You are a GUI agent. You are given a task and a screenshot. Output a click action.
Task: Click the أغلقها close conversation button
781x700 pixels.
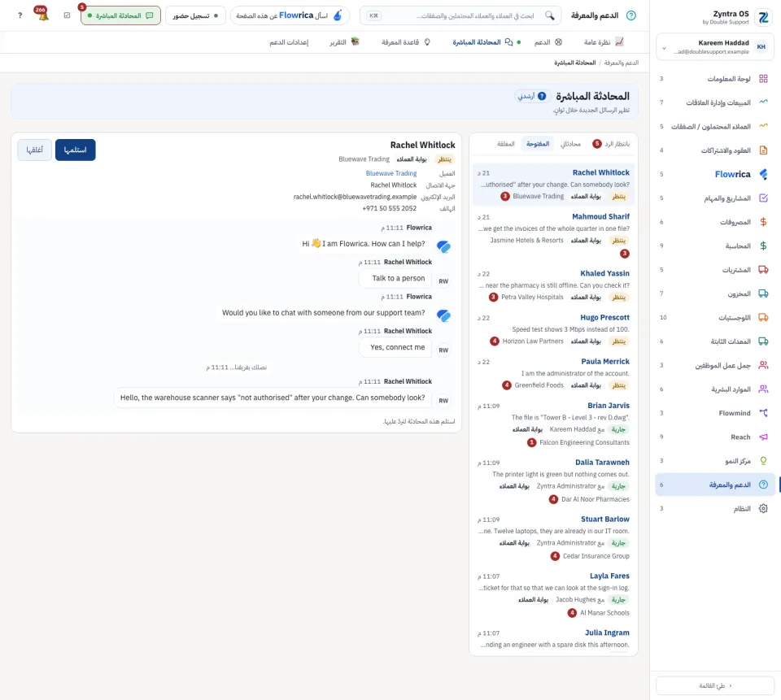(x=34, y=150)
